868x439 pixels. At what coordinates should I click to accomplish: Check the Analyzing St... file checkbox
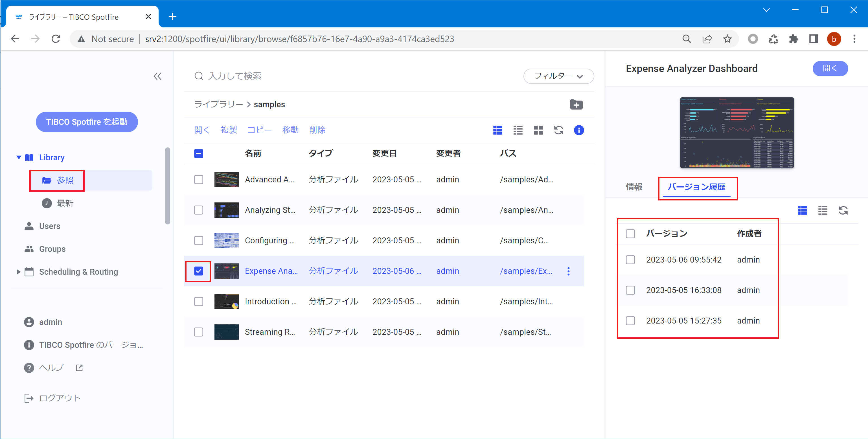pyautogui.click(x=198, y=210)
